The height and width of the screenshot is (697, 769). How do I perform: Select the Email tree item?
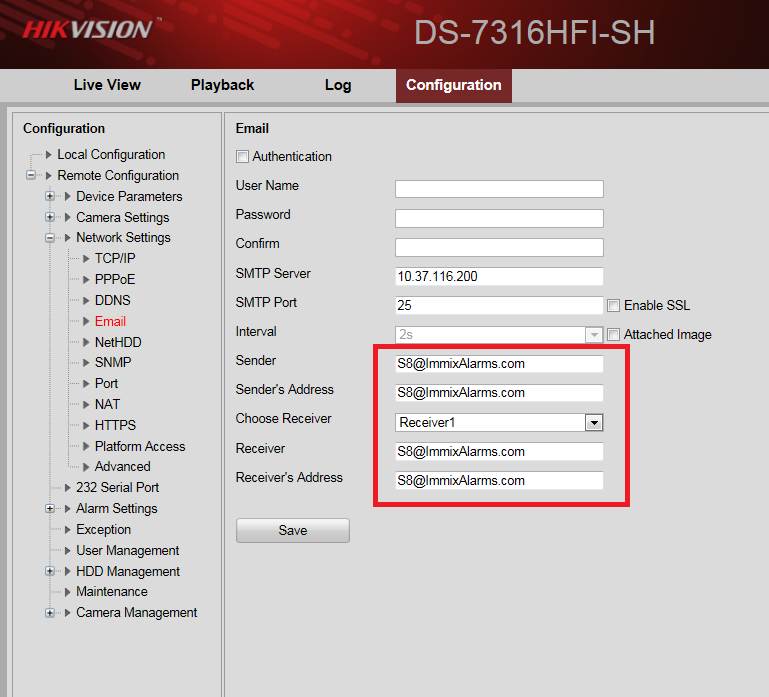pos(110,321)
